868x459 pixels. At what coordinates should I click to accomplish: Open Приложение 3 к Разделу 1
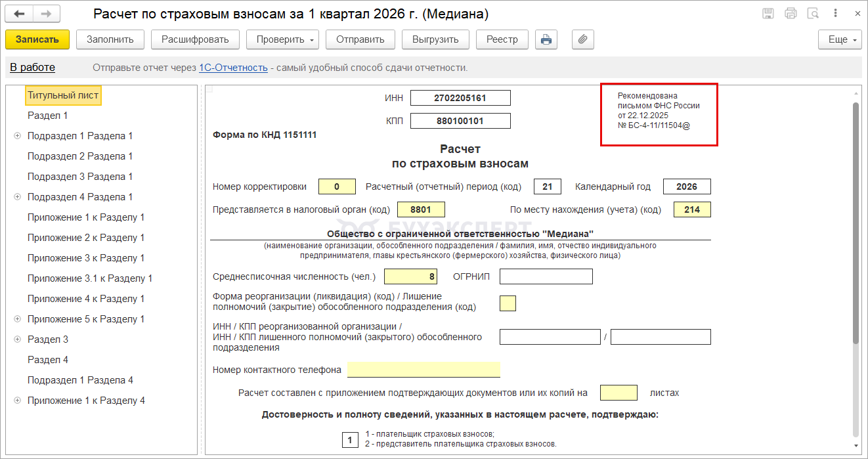(86, 258)
